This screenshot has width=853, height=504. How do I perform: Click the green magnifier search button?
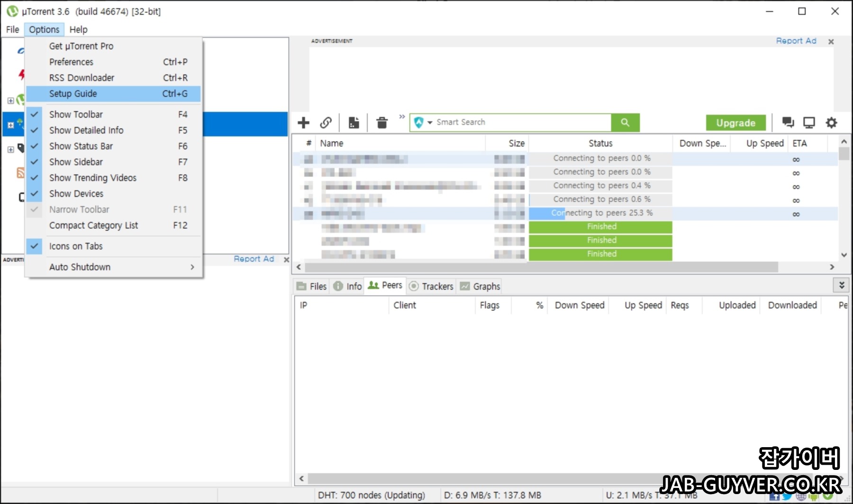pyautogui.click(x=625, y=123)
